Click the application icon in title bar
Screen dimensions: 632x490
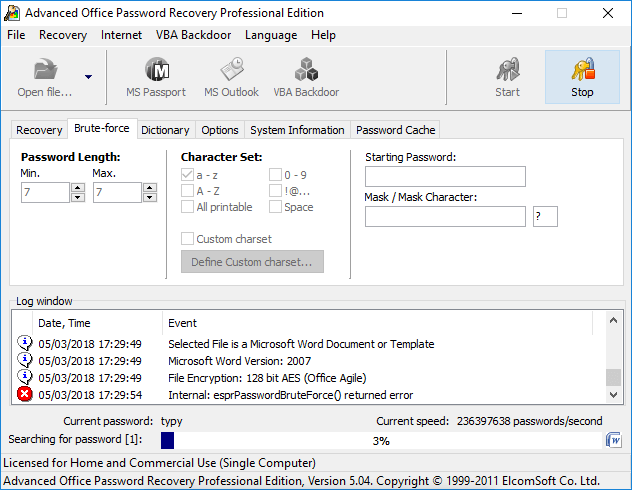point(12,12)
